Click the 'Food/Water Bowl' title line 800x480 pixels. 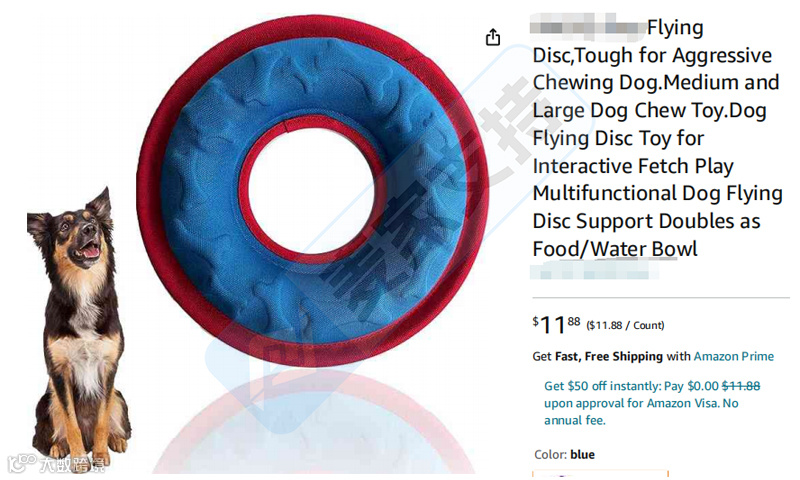tap(615, 249)
